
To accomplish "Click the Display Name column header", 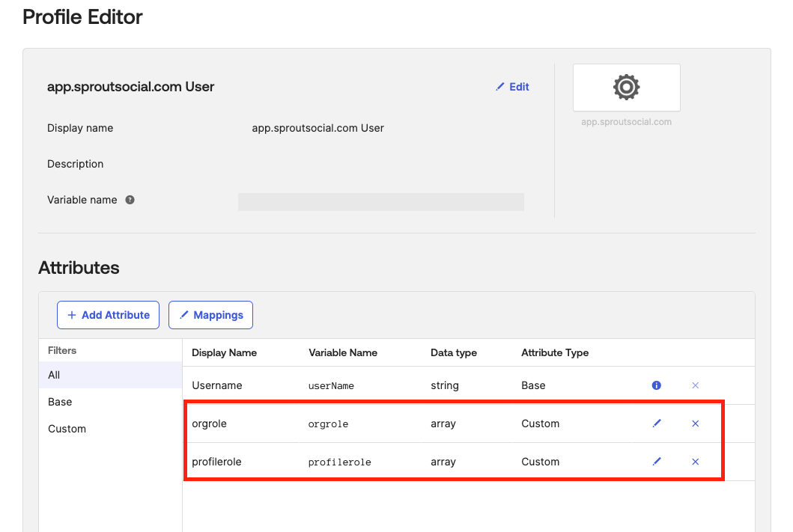I will click(224, 352).
